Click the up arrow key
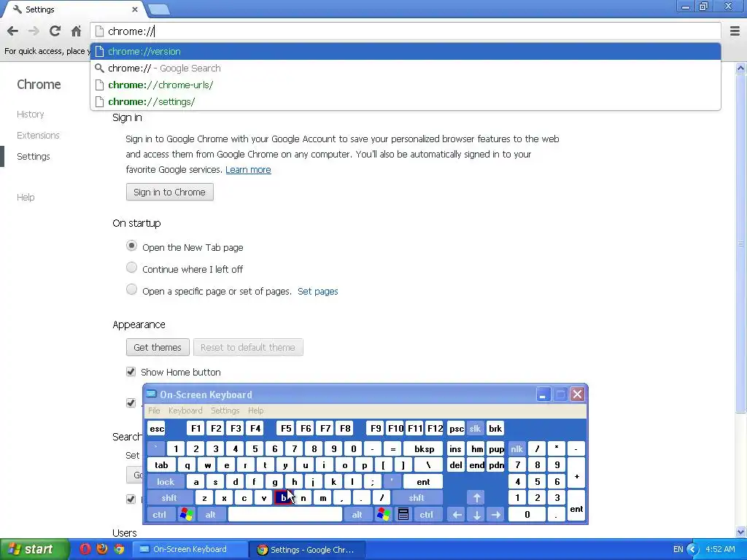 point(476,498)
